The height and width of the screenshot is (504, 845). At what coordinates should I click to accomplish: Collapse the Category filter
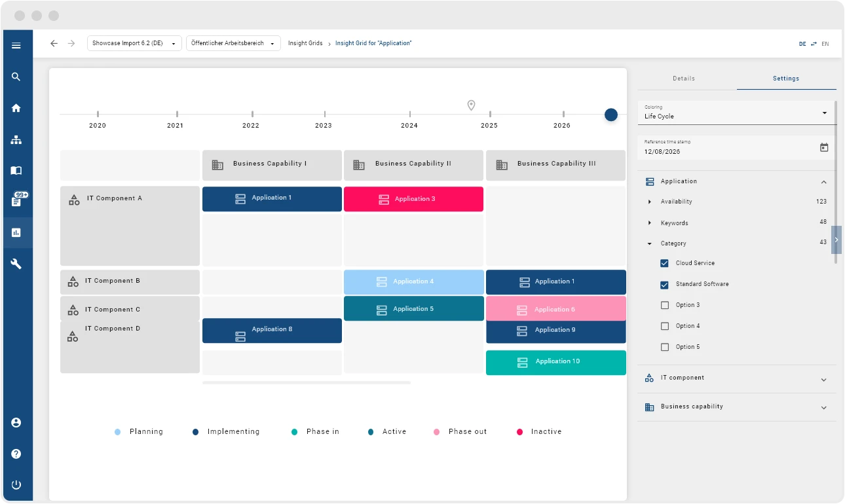[x=650, y=243]
